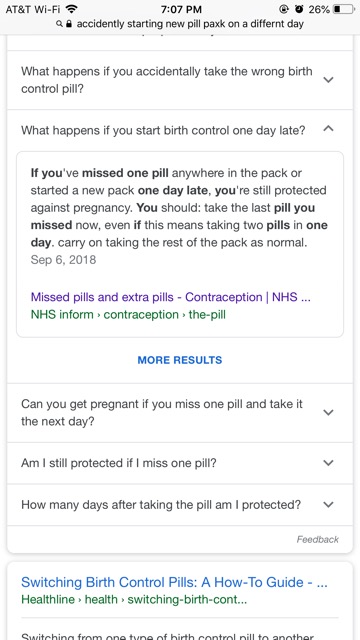Tap the rotation lock status icon
360x640 pixels.
point(284,9)
